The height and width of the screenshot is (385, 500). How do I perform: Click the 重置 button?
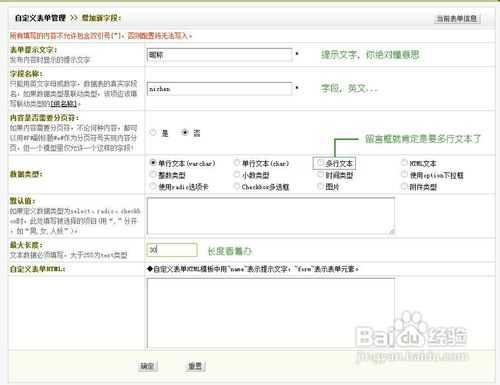[195, 366]
